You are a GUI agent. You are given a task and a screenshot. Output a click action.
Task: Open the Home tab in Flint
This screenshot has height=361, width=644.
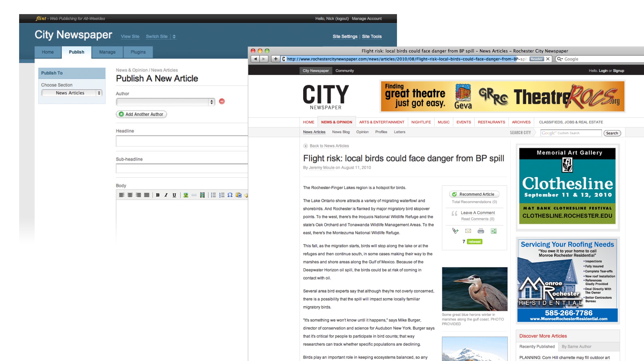[48, 52]
